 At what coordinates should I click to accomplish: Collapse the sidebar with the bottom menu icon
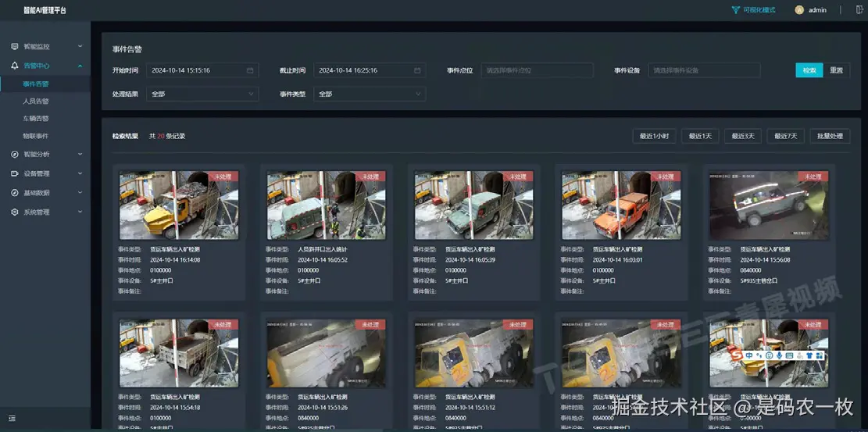point(13,418)
